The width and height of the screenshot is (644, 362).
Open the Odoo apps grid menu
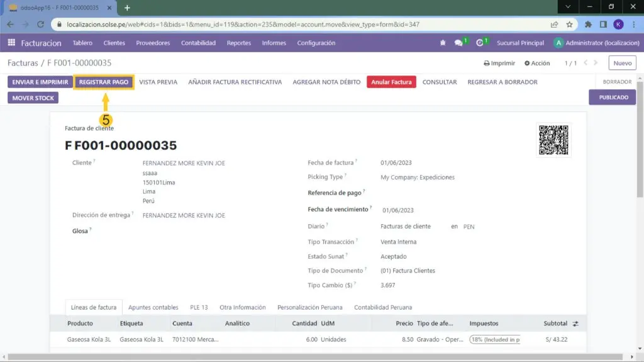(11, 43)
